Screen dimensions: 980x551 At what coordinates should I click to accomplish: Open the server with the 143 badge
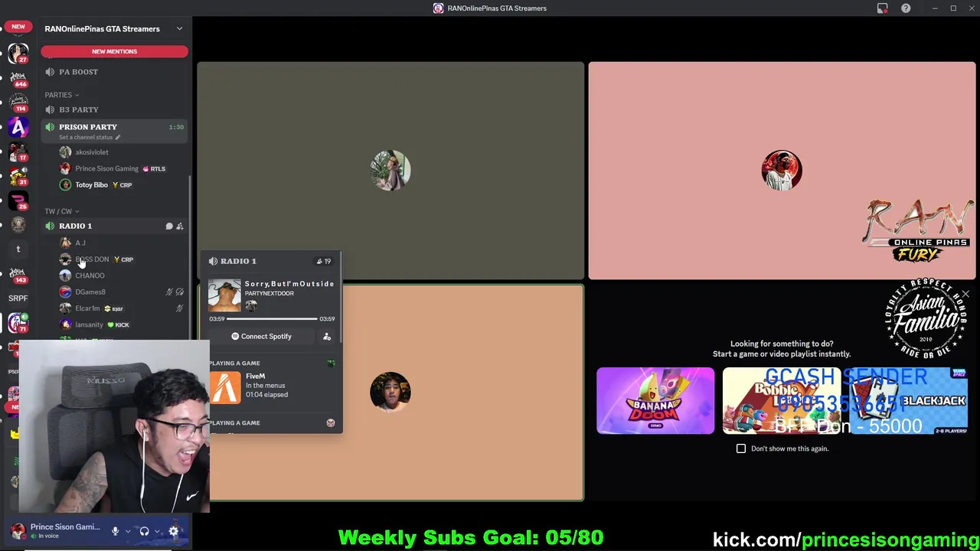[18, 273]
